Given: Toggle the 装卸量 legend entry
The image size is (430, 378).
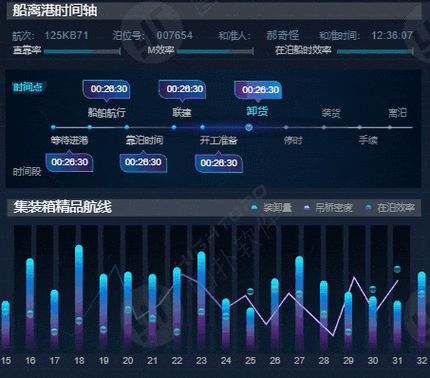Looking at the screenshot, I should 271,208.
